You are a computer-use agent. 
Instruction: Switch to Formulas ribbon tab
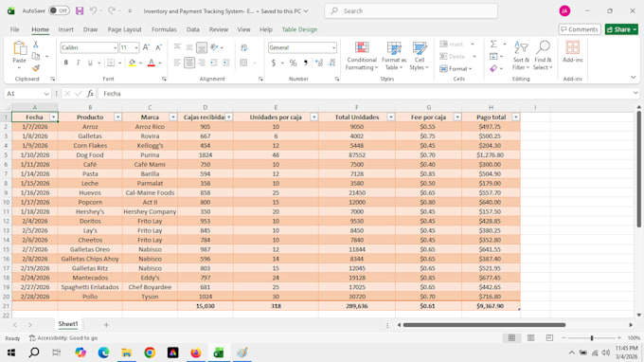(x=164, y=29)
